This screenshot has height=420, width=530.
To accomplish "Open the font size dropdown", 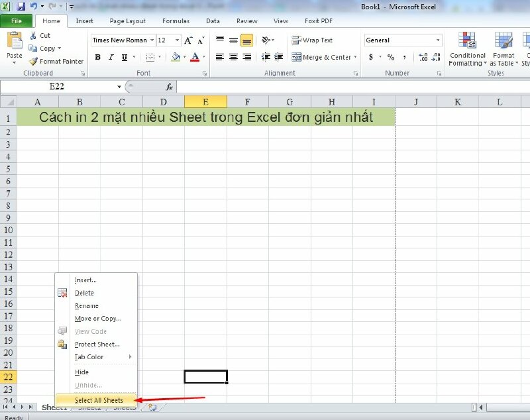I will pyautogui.click(x=166, y=40).
